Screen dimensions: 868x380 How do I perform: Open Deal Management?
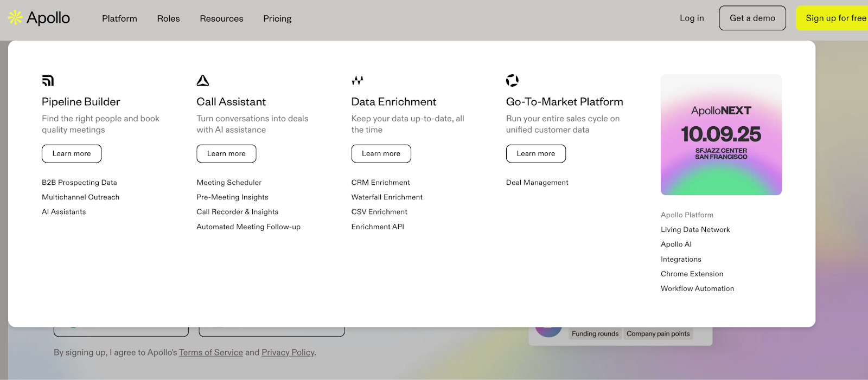click(x=537, y=183)
